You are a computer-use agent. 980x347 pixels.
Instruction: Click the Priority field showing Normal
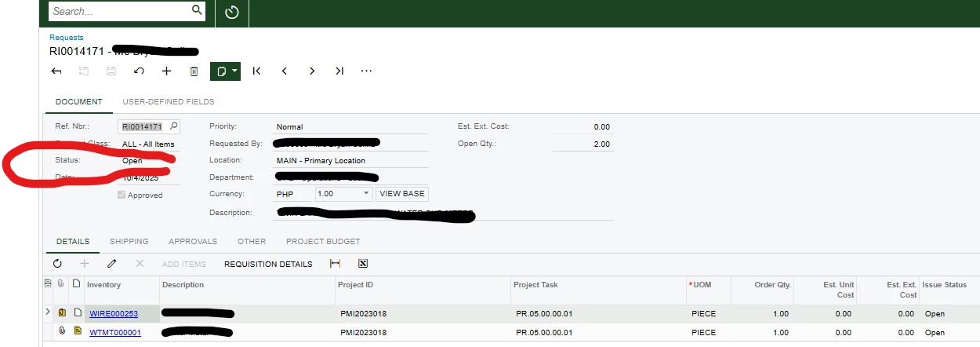point(351,126)
